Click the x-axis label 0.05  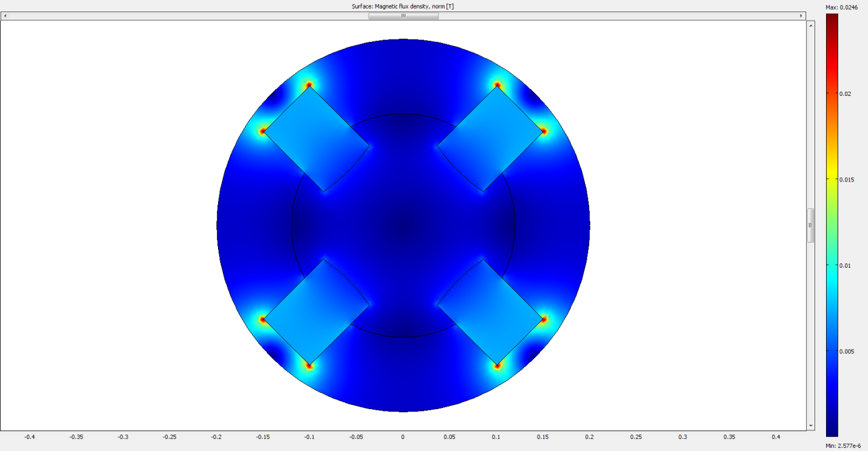click(450, 436)
